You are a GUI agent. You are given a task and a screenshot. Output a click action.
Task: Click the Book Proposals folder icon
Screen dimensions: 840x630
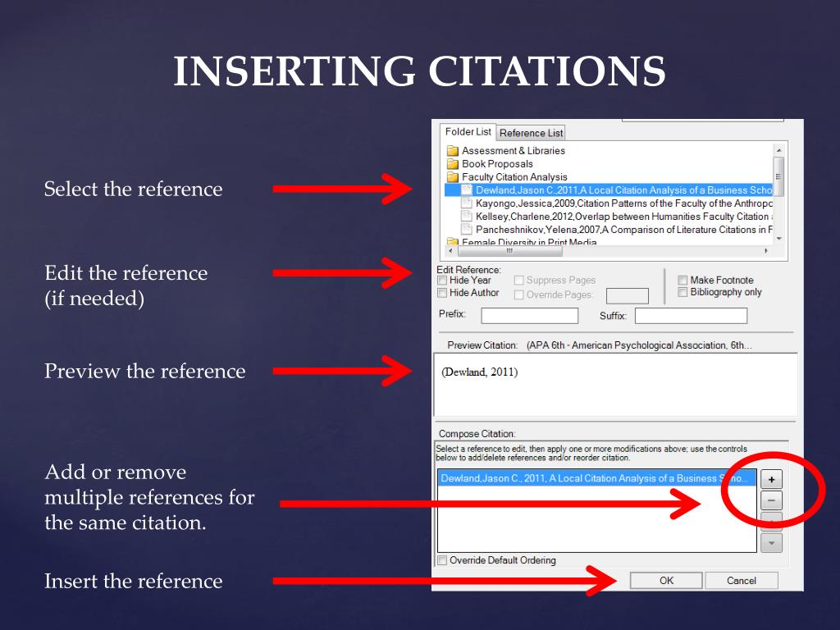click(x=453, y=163)
